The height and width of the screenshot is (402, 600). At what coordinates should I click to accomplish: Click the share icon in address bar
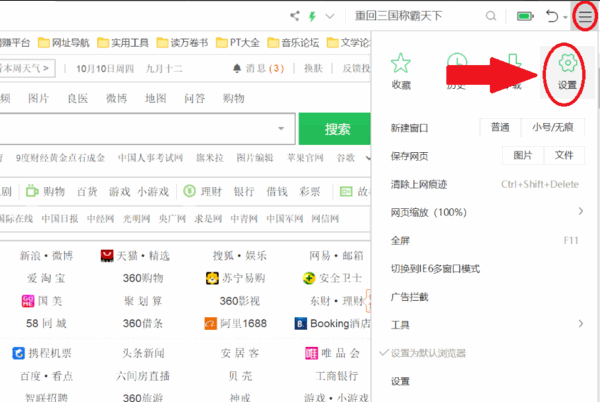pos(295,16)
